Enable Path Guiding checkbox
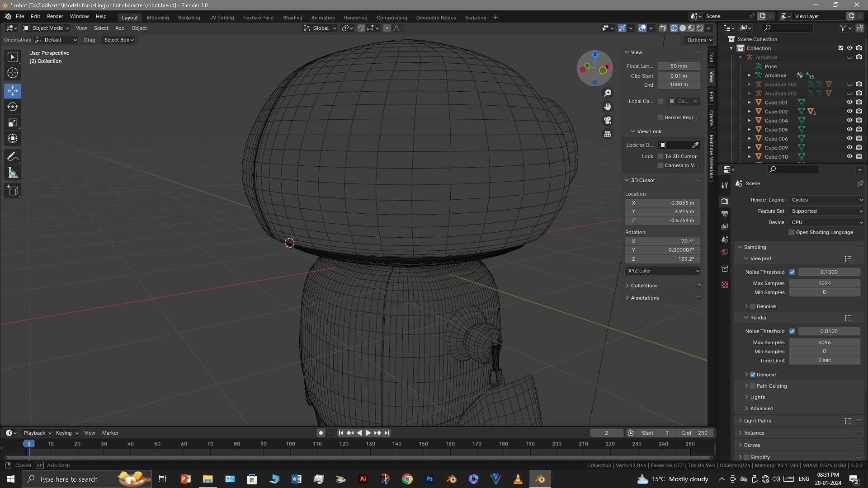The height and width of the screenshot is (488, 868). pos(753,386)
